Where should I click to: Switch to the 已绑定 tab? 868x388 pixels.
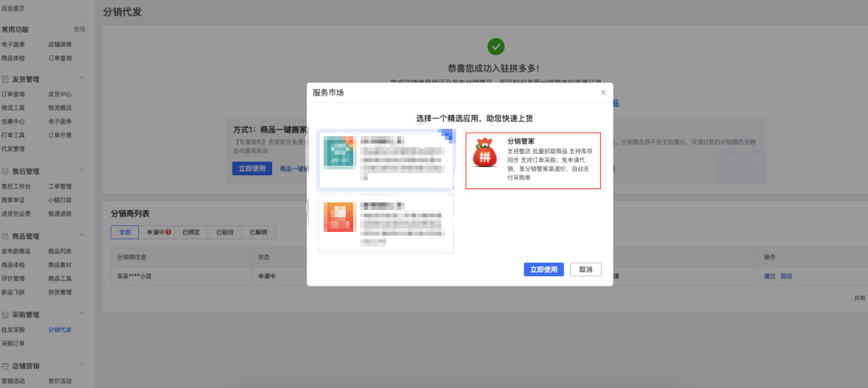click(191, 232)
